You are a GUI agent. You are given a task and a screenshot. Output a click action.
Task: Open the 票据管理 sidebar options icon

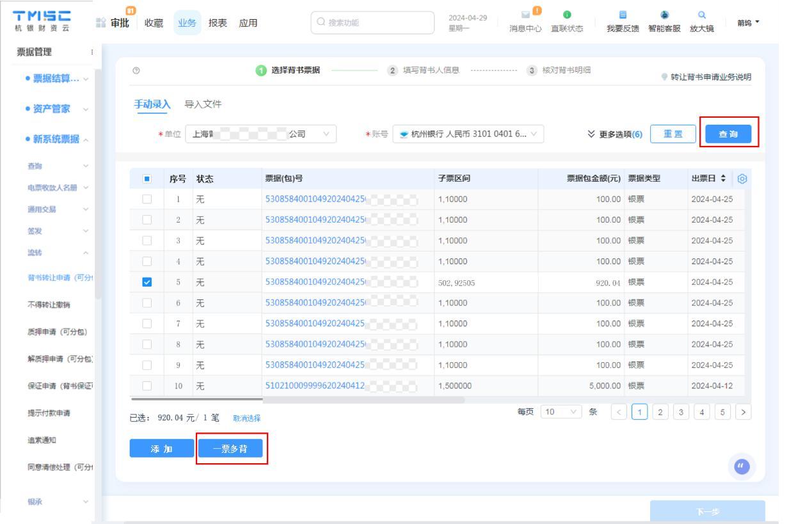click(93, 53)
